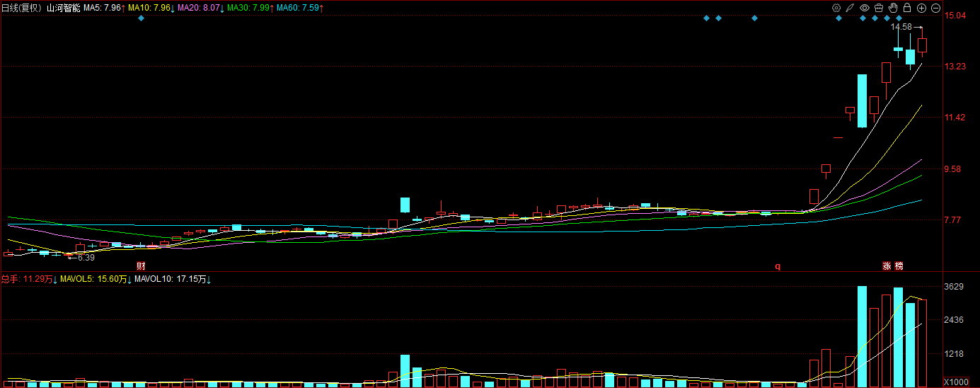Select the MAVOL5: 15.60万 label
Viewport: 980px width, 388px height.
pyautogui.click(x=97, y=280)
